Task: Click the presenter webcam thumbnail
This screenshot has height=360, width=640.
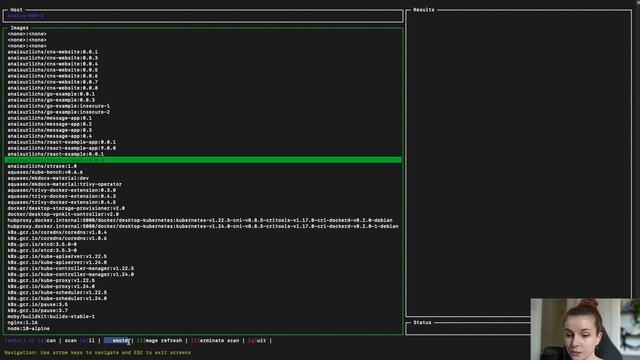Action: 585,329
